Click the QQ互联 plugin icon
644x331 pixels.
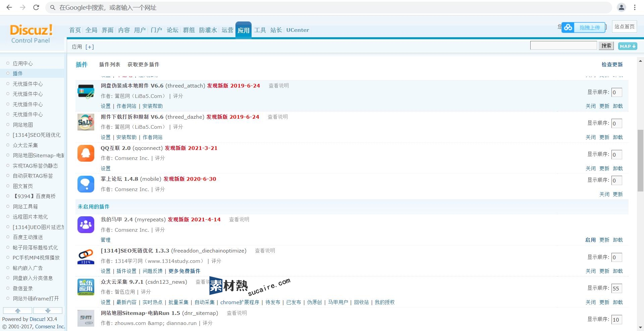pos(86,153)
